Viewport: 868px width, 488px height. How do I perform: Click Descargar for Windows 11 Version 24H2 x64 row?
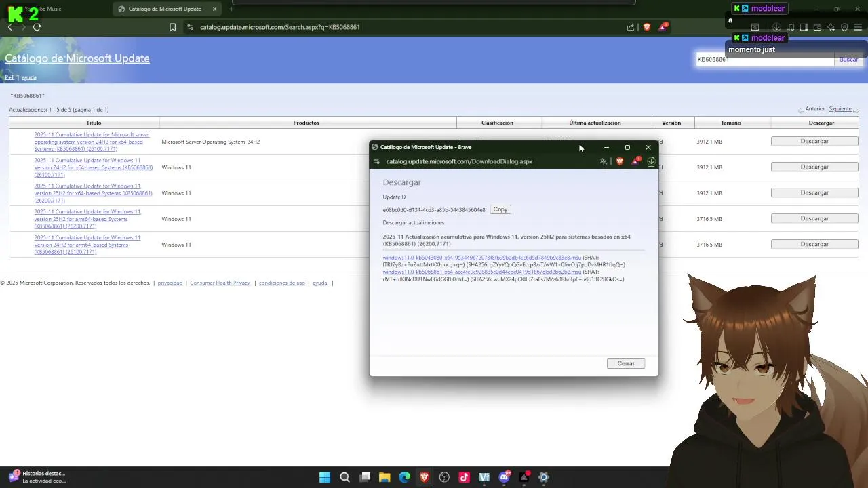coord(814,167)
